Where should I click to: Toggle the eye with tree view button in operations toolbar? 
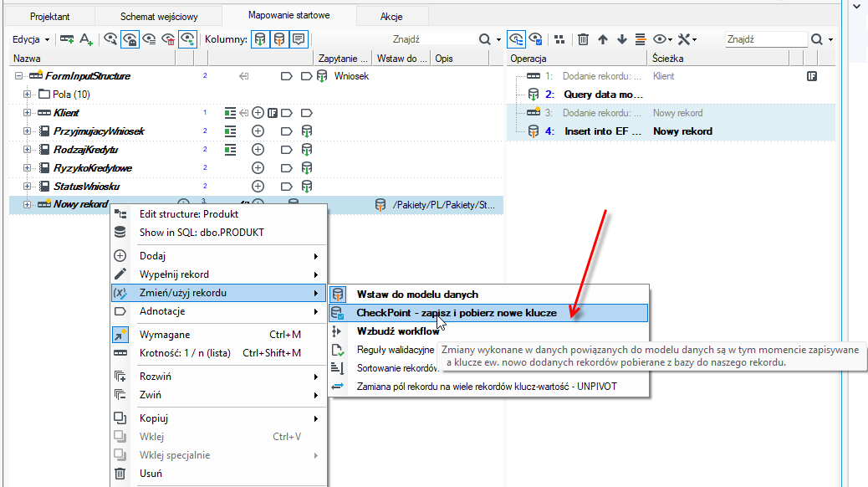click(x=516, y=39)
